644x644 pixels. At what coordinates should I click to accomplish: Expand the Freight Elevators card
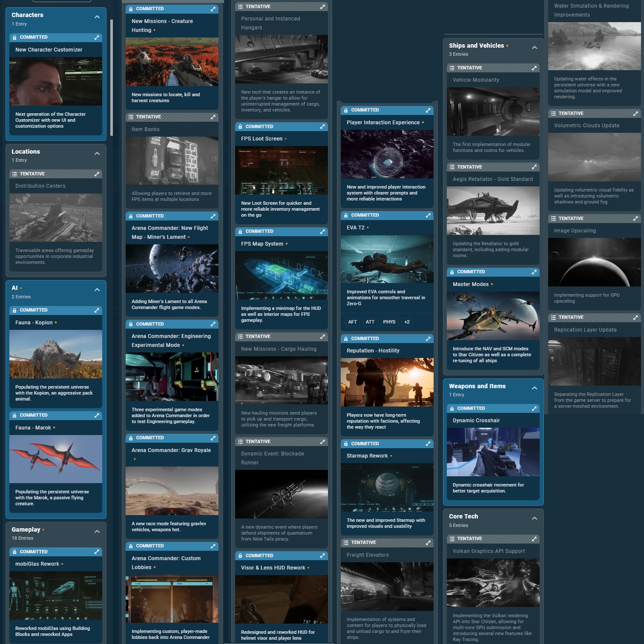pyautogui.click(x=428, y=543)
